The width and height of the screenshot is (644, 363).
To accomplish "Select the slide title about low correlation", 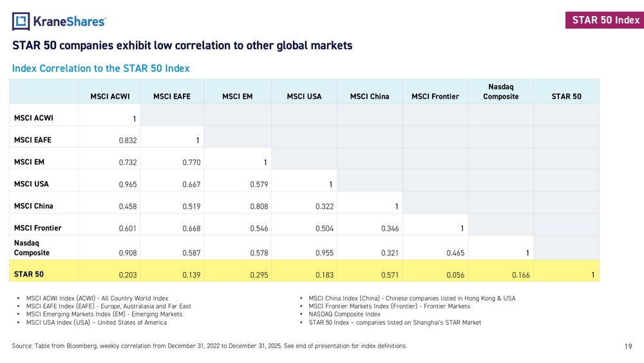I will (182, 46).
